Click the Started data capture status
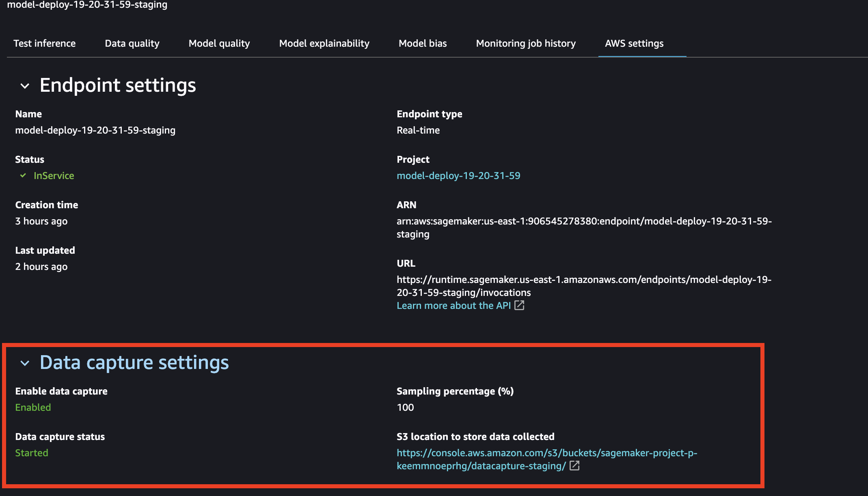 (32, 453)
